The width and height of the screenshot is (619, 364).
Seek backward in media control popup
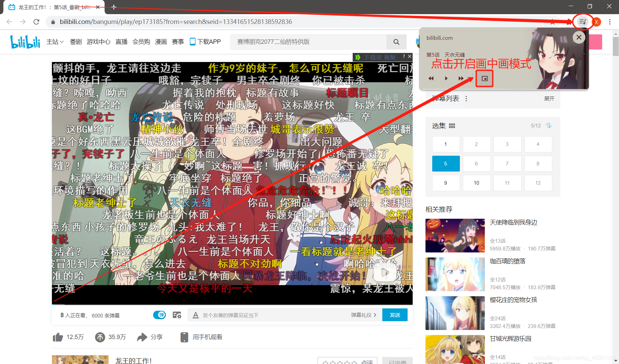click(x=431, y=78)
